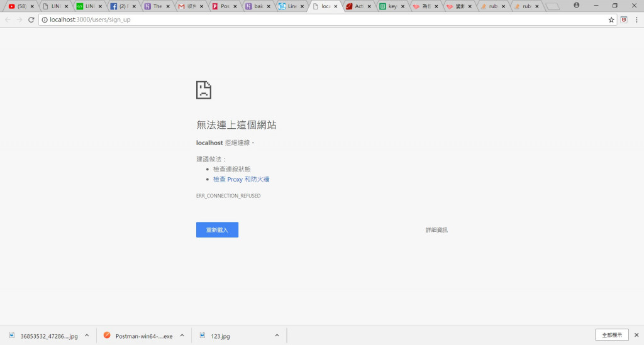Close the Gmail tab
The width and height of the screenshot is (644, 345).
[201, 6]
